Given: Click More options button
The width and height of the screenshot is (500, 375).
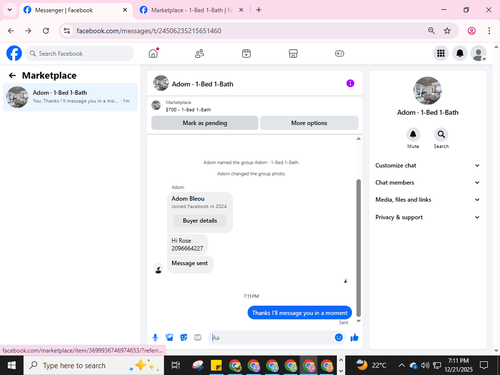Looking at the screenshot, I should [309, 123].
